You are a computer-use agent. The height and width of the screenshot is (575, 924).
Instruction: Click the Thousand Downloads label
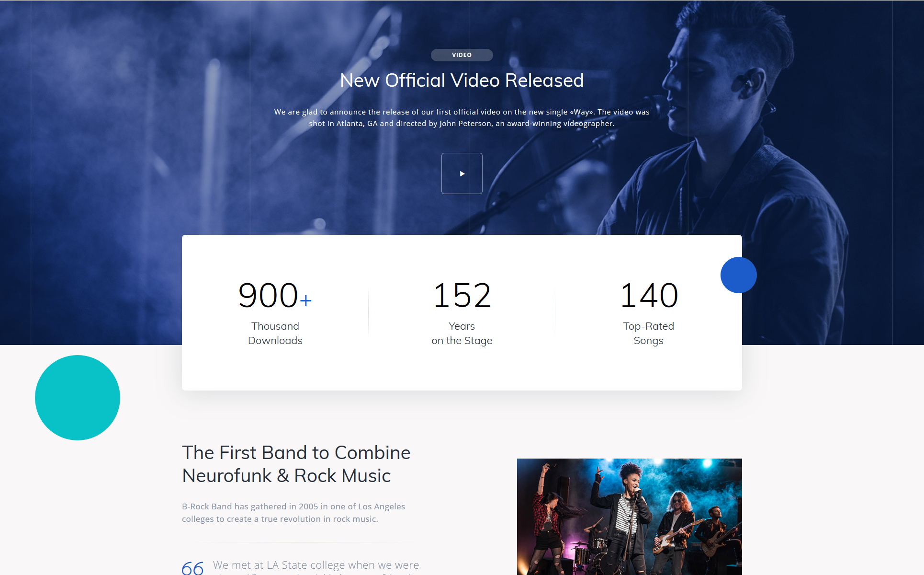click(275, 333)
